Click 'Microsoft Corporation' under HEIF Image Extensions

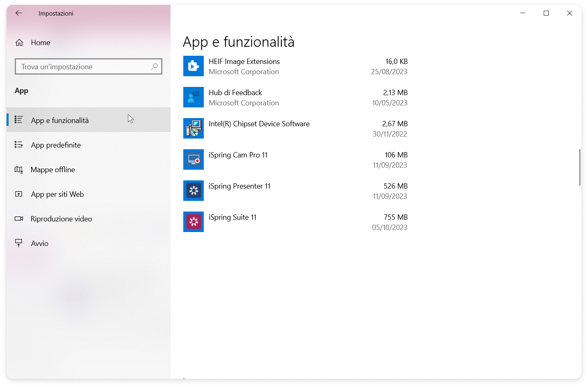244,72
